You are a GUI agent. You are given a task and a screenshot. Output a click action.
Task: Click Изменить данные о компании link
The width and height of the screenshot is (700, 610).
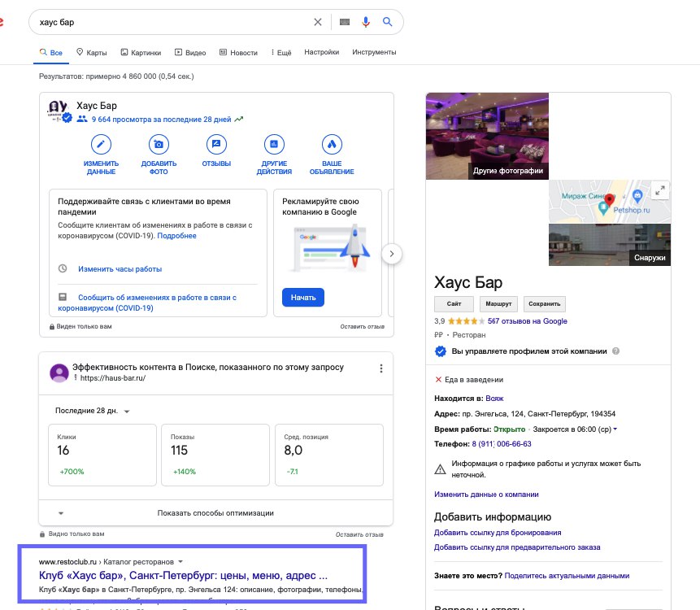(x=486, y=495)
